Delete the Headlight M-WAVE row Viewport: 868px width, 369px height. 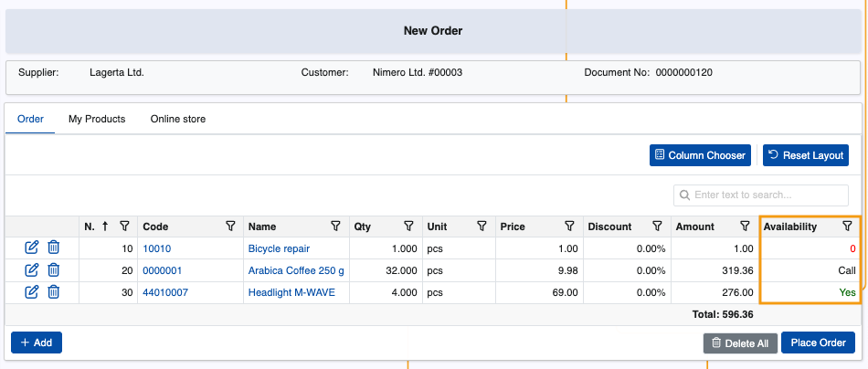(53, 291)
